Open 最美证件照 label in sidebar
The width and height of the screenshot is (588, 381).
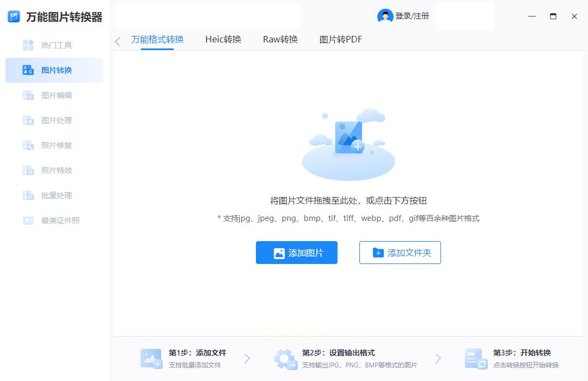tap(60, 220)
